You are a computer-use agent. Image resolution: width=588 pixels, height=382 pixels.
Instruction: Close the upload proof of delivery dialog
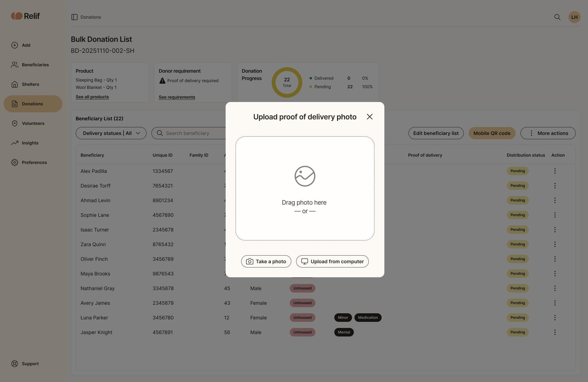click(x=369, y=117)
